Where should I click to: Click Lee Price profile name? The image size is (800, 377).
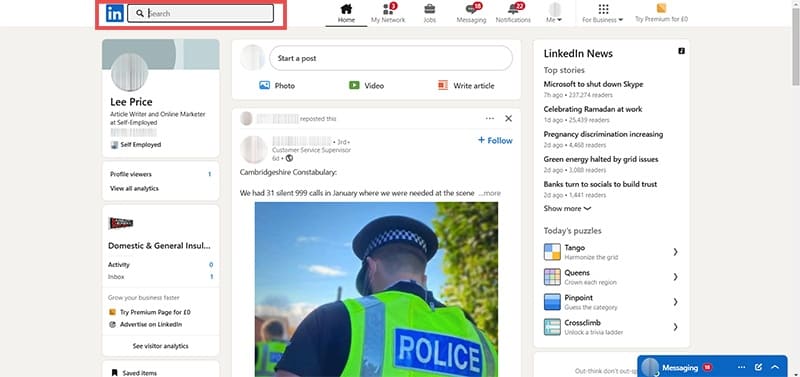click(x=131, y=102)
